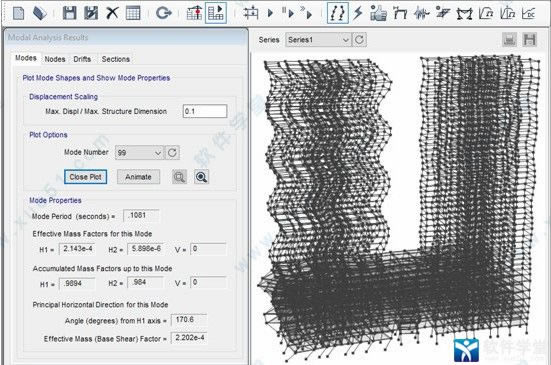Click the run play arrow icon
Image resolution: width=551 pixels, height=365 pixels.
270,13
